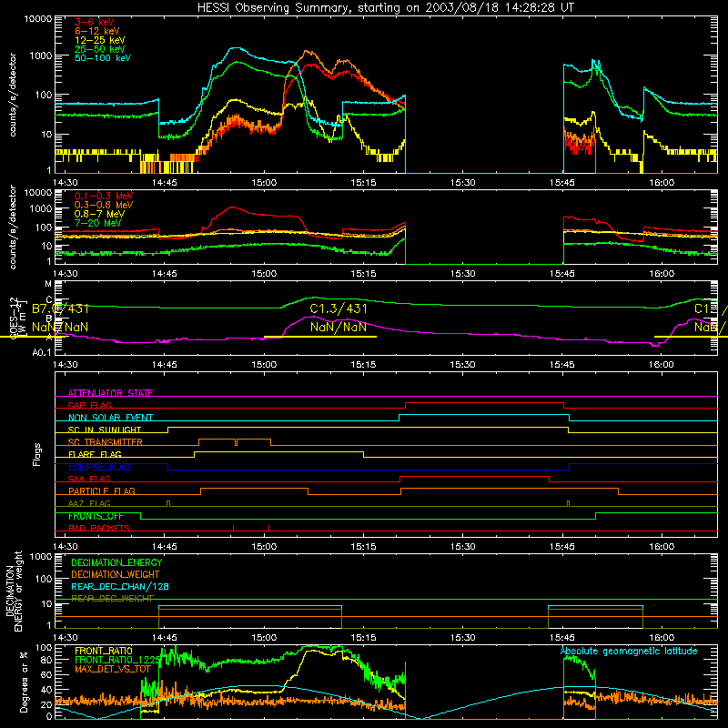Click the SC_TRANSMITTER flag label
Image resolution: width=728 pixels, height=728 pixels.
[105, 442]
